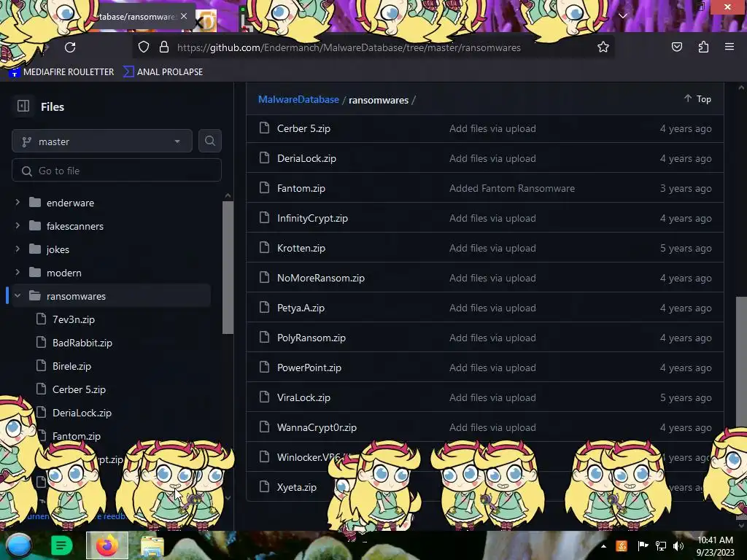The width and height of the screenshot is (747, 560).
Task: Click the file tree vertical scrollbar
Action: click(x=228, y=267)
